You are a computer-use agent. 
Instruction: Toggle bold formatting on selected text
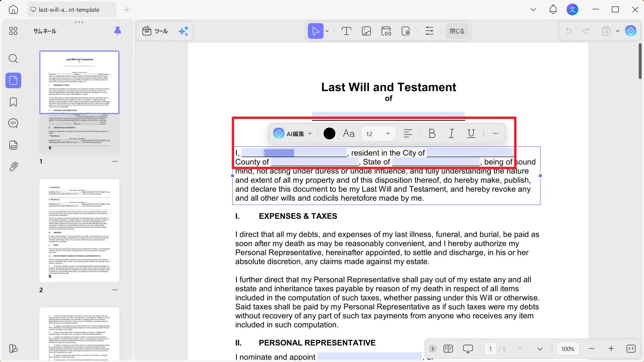(432, 134)
